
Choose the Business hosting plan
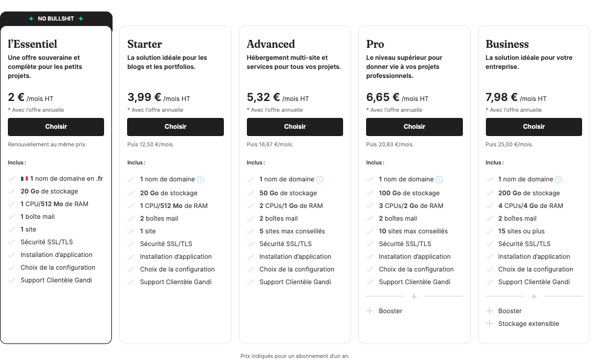pyautogui.click(x=534, y=127)
